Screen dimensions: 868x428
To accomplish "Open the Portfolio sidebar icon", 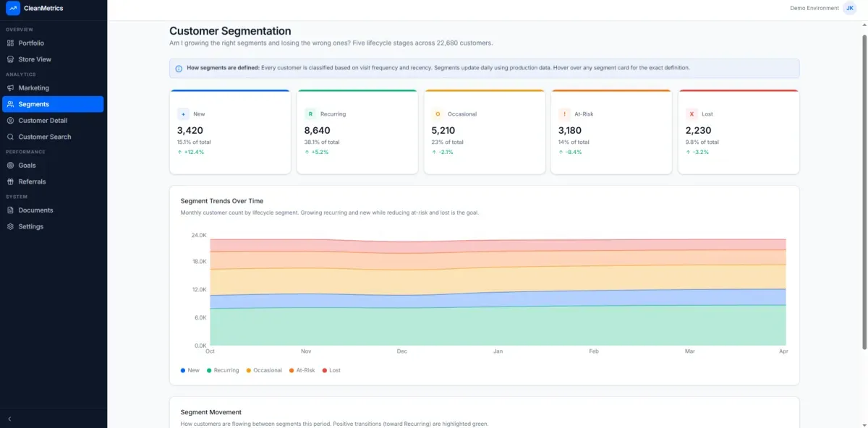I will click(x=11, y=43).
